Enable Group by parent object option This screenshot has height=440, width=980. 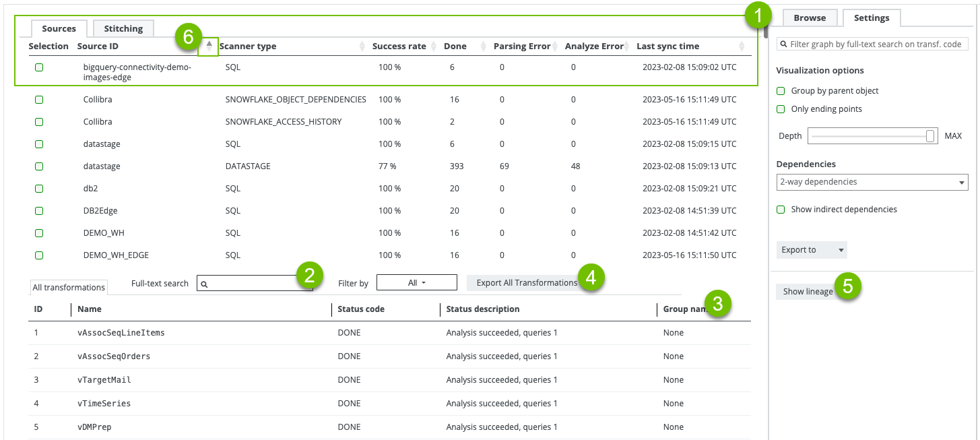pos(781,91)
